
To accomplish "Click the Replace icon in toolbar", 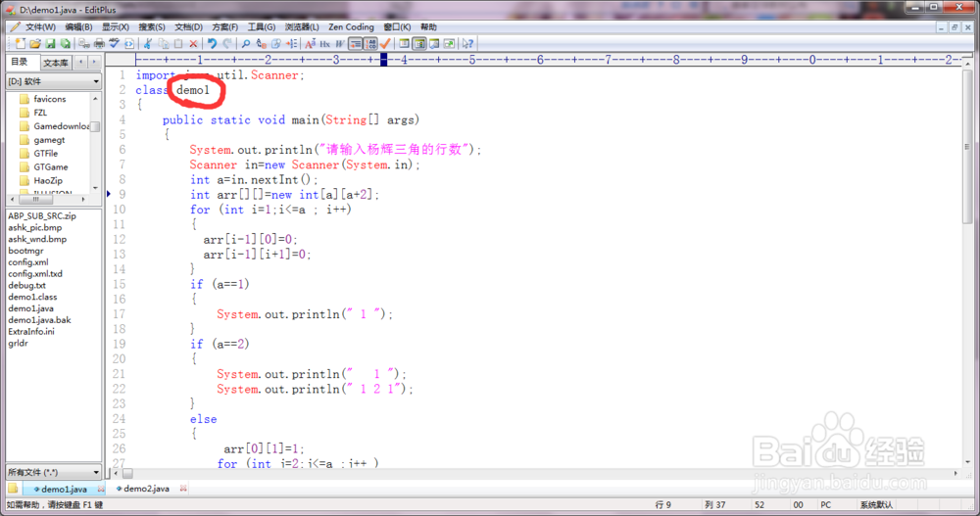I will coord(262,43).
